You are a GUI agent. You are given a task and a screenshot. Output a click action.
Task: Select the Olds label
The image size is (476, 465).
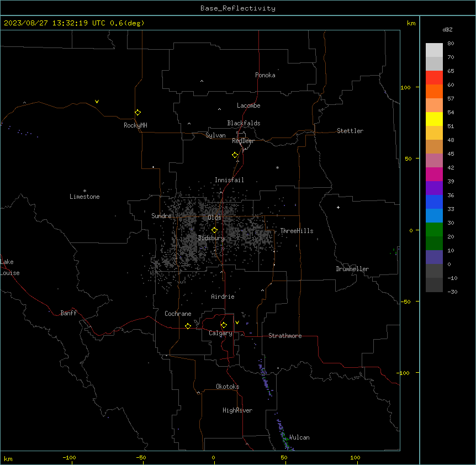pyautogui.click(x=214, y=218)
